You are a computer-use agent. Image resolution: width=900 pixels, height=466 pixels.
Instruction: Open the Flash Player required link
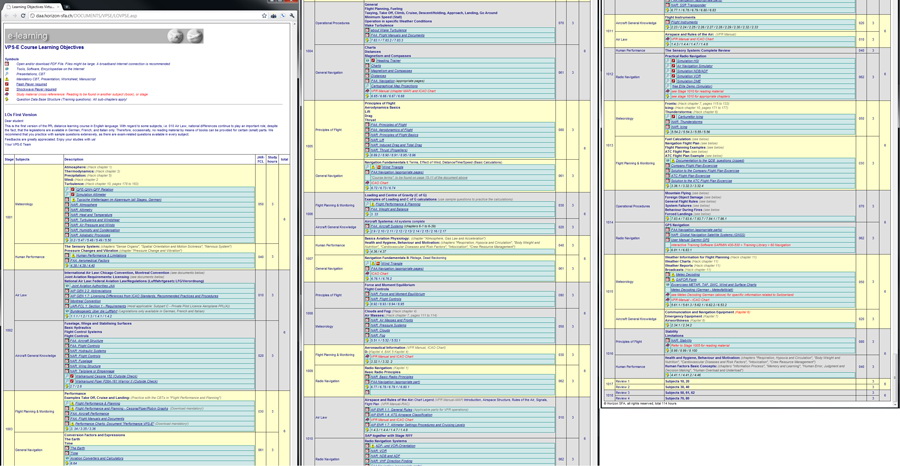(x=31, y=84)
